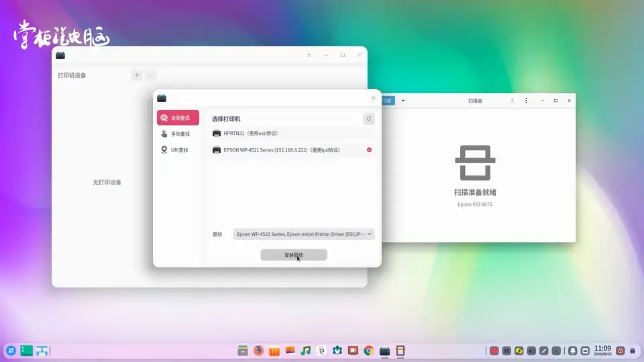The height and width of the screenshot is (362, 644).
Task: Click the scanner save/download icon
Action: (x=512, y=101)
